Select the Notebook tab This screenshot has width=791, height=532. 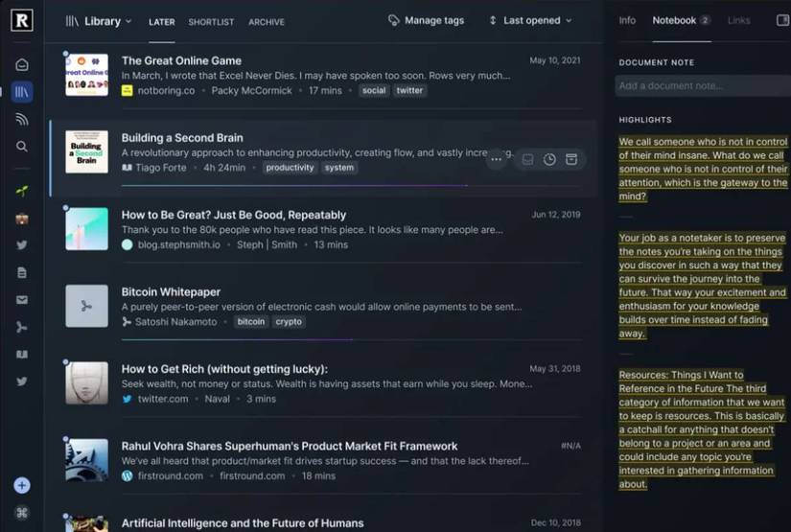click(x=681, y=20)
